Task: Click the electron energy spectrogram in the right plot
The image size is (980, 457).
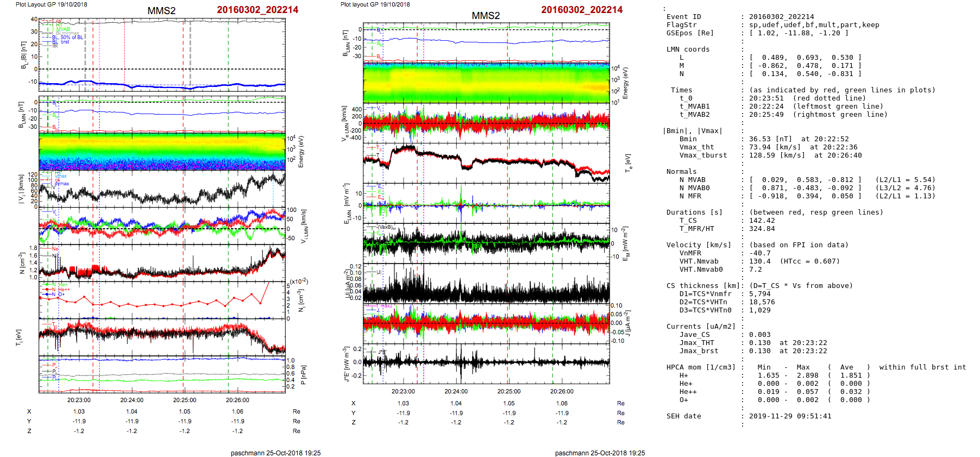Action: [x=486, y=83]
